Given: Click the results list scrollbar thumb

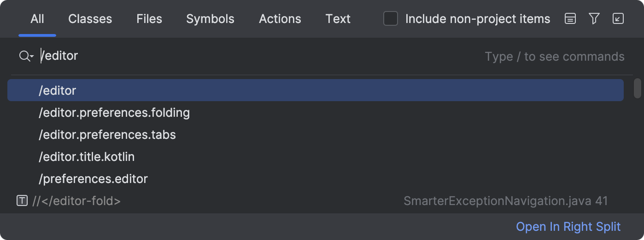Looking at the screenshot, I should pyautogui.click(x=638, y=88).
